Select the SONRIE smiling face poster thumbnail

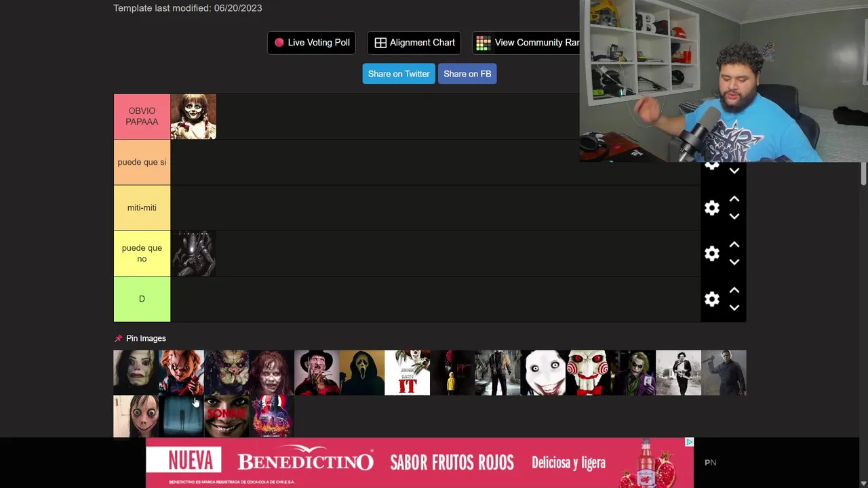pos(226,416)
